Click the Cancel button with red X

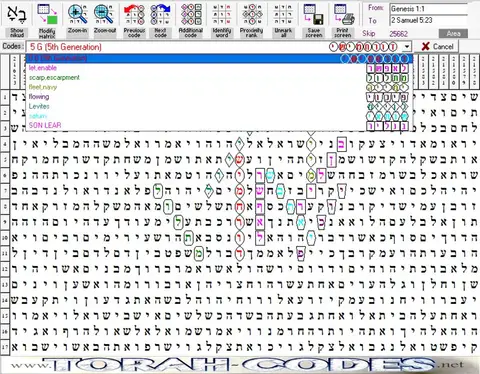[437, 47]
